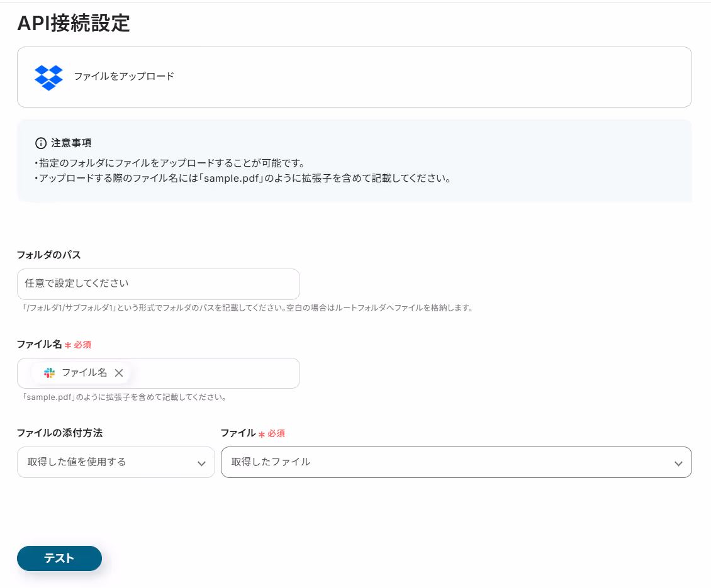Click the folder path format hint text
This screenshot has height=588, width=711.
[x=248, y=308]
